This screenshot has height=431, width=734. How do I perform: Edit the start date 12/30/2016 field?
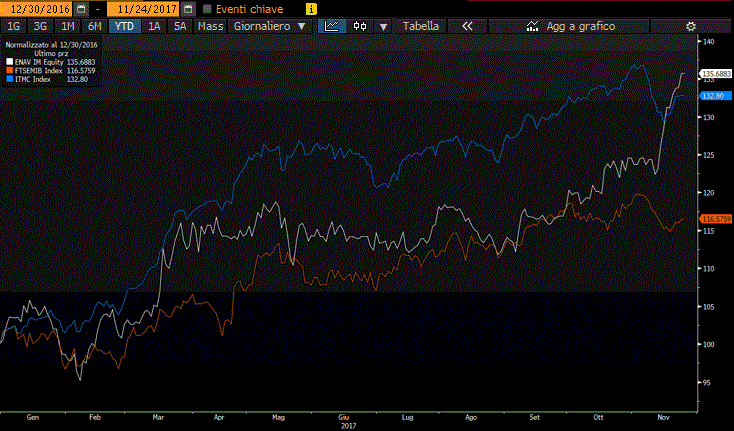pyautogui.click(x=37, y=9)
